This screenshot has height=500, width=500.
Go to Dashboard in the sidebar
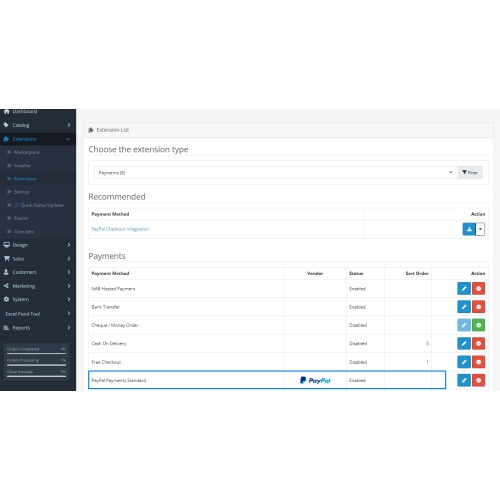(x=25, y=112)
